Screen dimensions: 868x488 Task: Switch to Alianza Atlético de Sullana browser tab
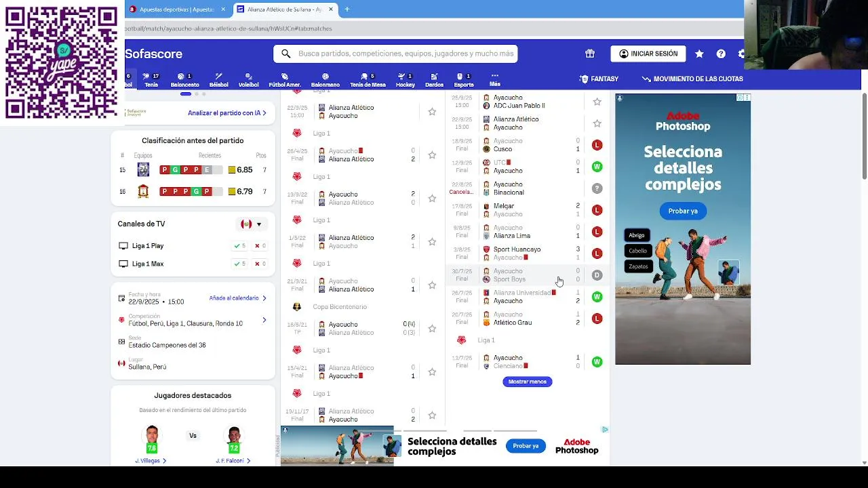point(285,9)
